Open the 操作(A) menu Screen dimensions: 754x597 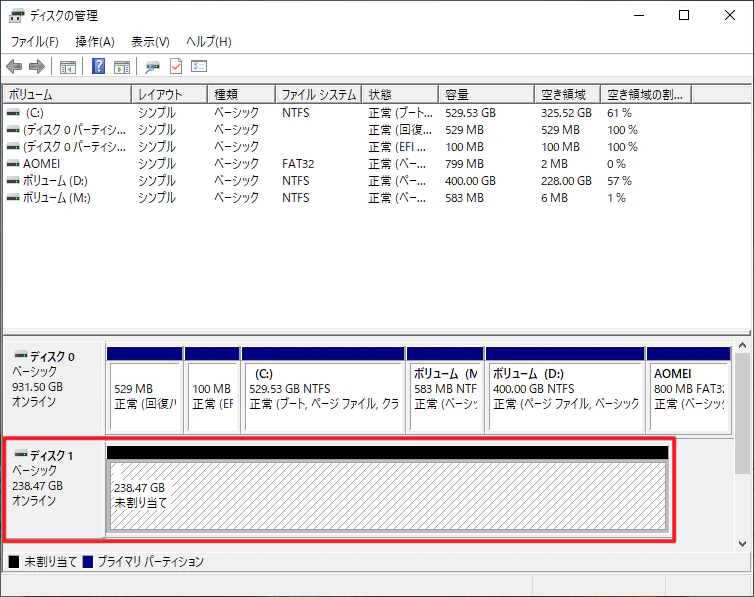point(95,42)
